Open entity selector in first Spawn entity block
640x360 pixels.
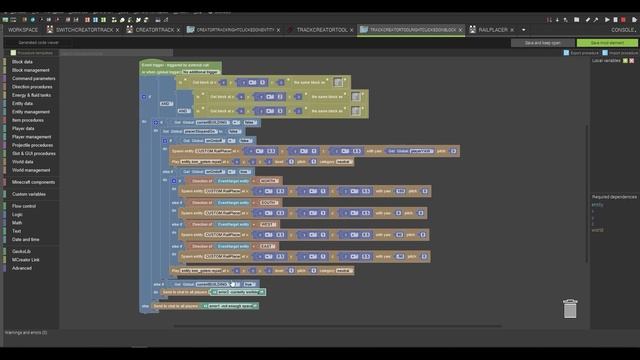point(213,151)
